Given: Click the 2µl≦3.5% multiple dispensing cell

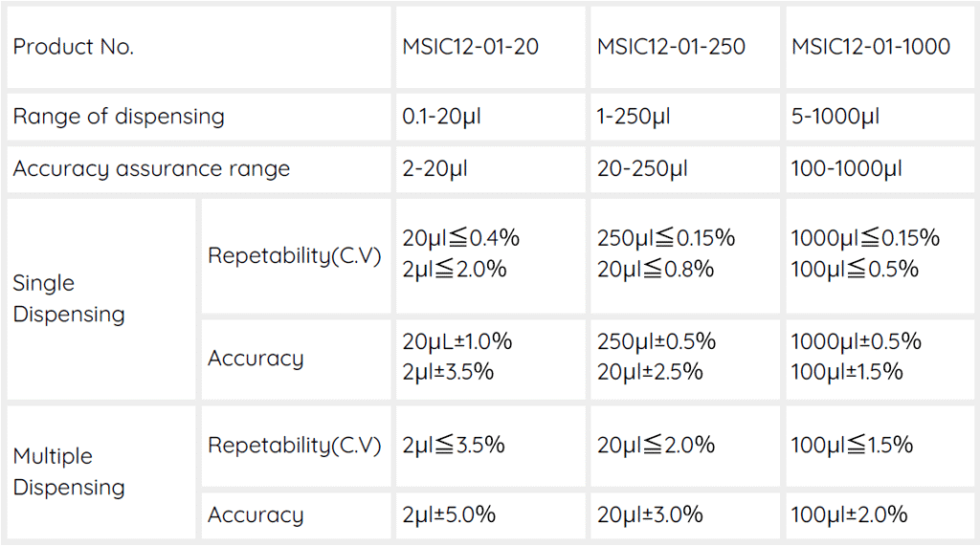Looking at the screenshot, I should coord(454,445).
